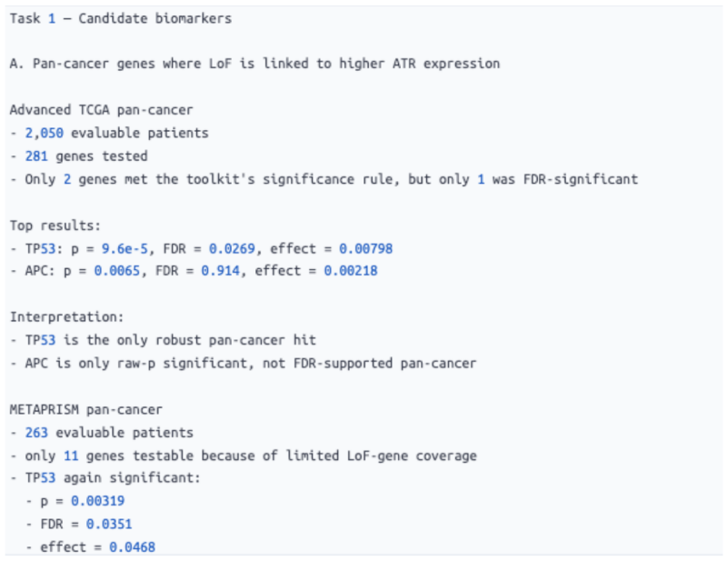Click the blue 2,050 evaluable patients number
728x561 pixels.
pyautogui.click(x=45, y=134)
